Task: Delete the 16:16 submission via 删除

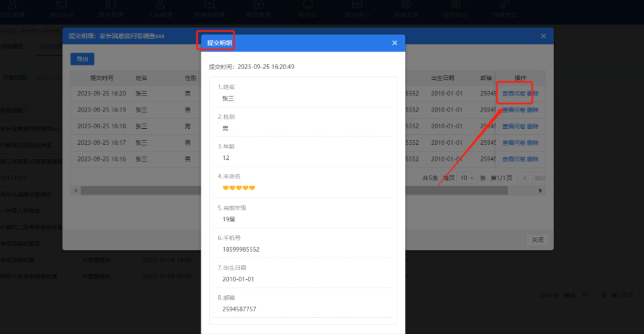Action: coord(532,159)
